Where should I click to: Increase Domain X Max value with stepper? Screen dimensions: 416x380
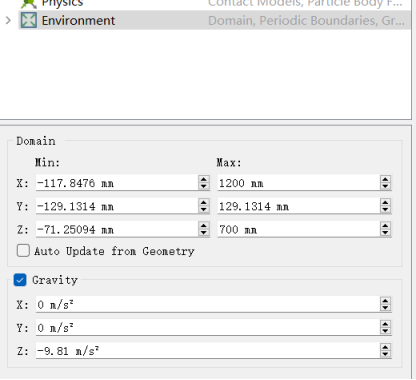click(x=385, y=179)
